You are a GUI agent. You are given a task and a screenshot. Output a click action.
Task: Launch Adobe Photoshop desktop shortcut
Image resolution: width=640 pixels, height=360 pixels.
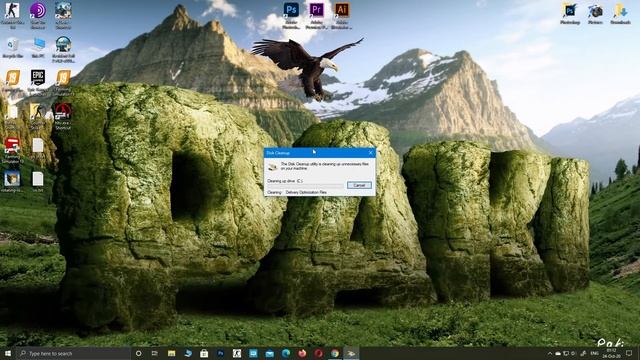tap(291, 15)
